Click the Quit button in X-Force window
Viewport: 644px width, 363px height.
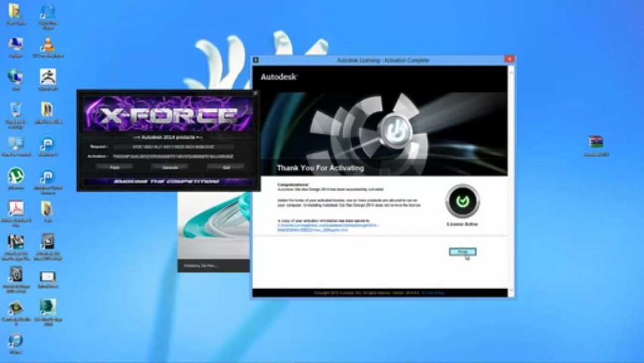[x=226, y=167]
